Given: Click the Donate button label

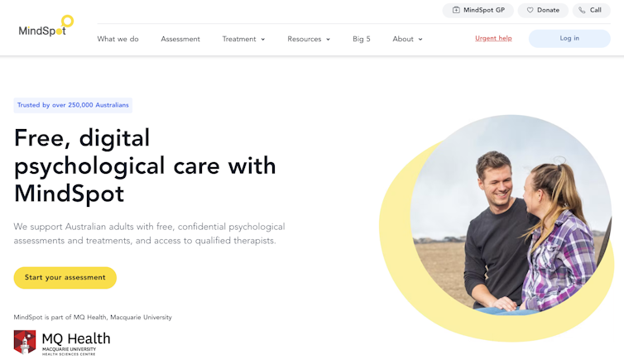Looking at the screenshot, I should (x=548, y=11).
